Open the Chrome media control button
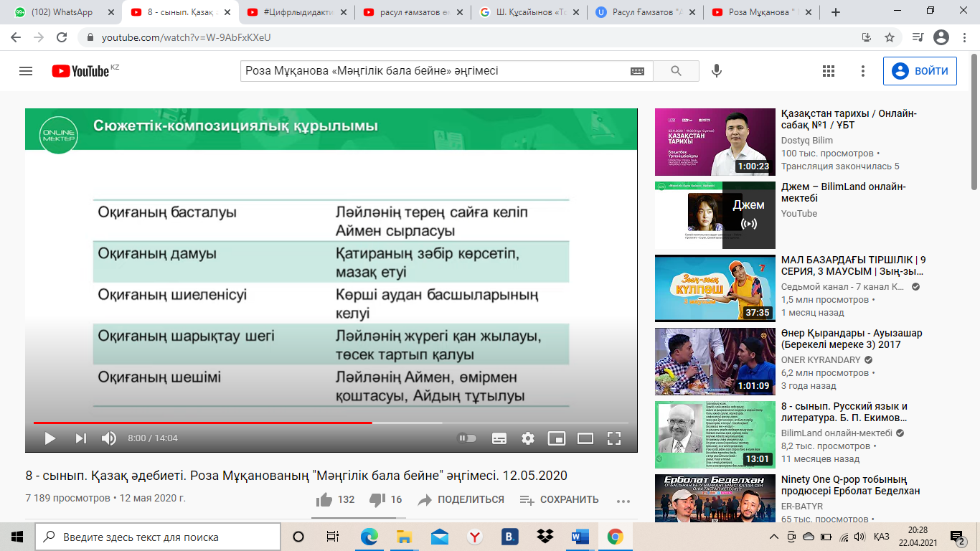 [918, 37]
